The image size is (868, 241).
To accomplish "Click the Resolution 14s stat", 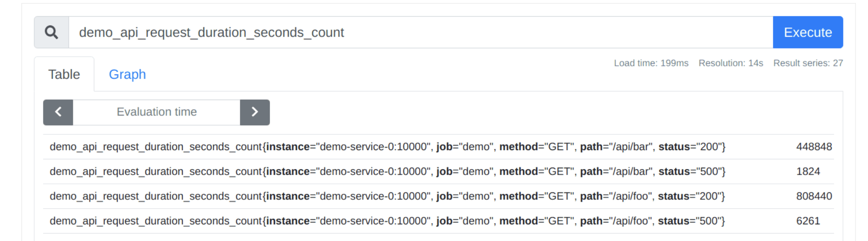I will point(731,63).
